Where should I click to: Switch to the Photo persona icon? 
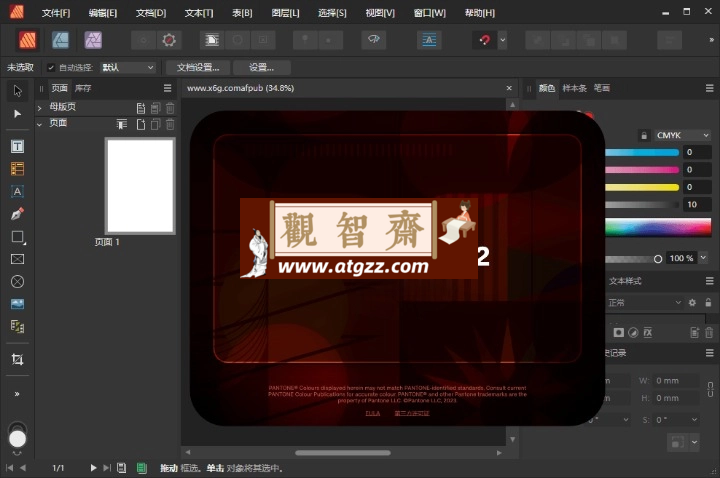93,40
